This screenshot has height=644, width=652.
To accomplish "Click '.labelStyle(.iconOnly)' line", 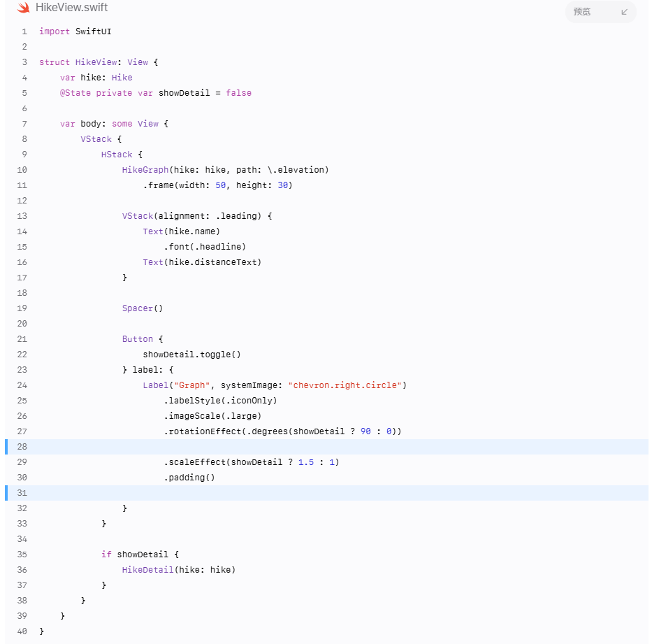I will click(x=220, y=401).
